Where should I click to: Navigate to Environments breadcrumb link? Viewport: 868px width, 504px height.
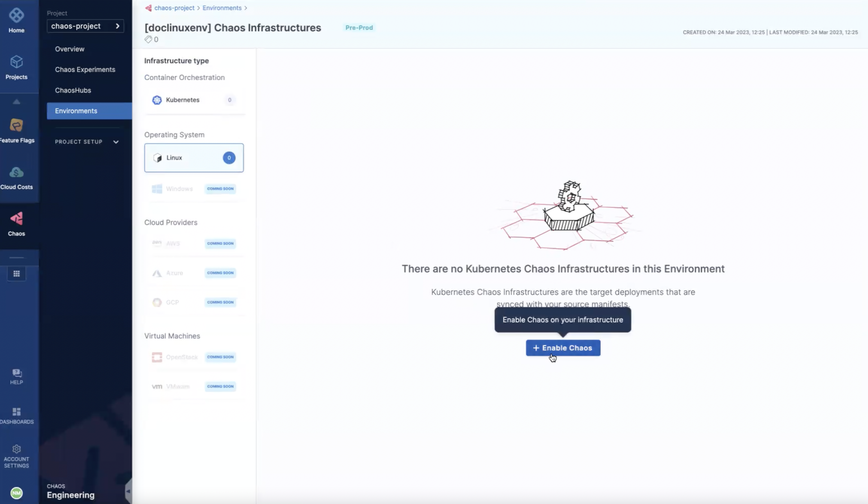click(x=222, y=8)
